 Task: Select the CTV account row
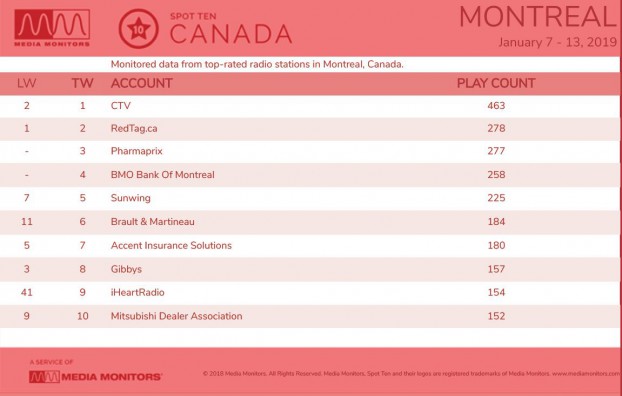tap(310, 106)
